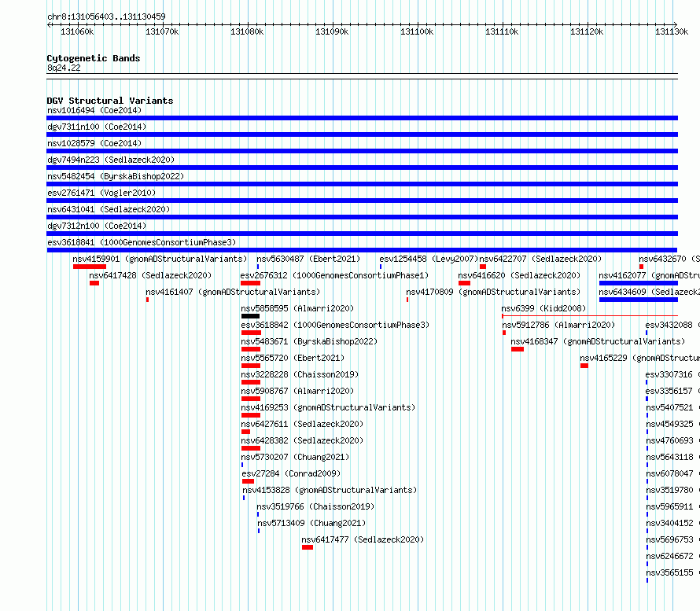Open esv2761471 (Vogler2010) variant
This screenshot has height=611, width=700.
point(101,193)
